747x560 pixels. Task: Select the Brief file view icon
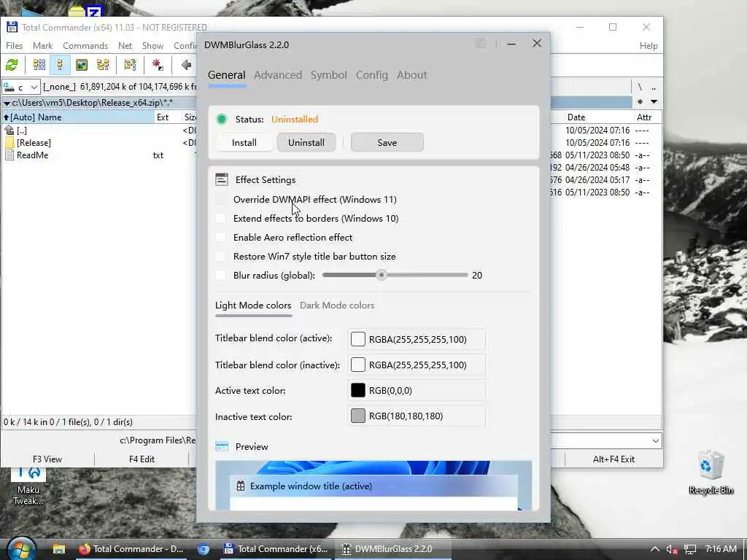[39, 65]
